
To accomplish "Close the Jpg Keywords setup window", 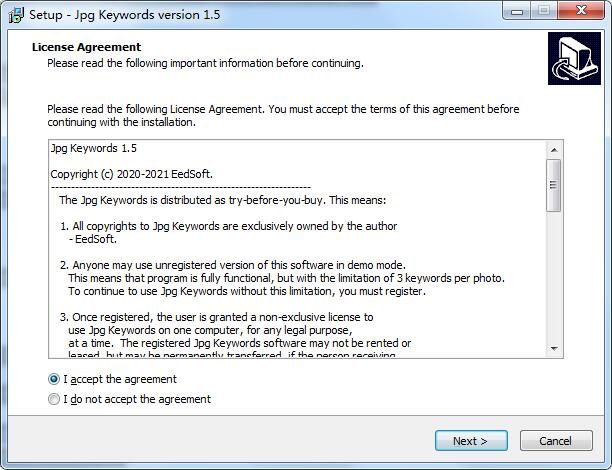I will point(581,11).
